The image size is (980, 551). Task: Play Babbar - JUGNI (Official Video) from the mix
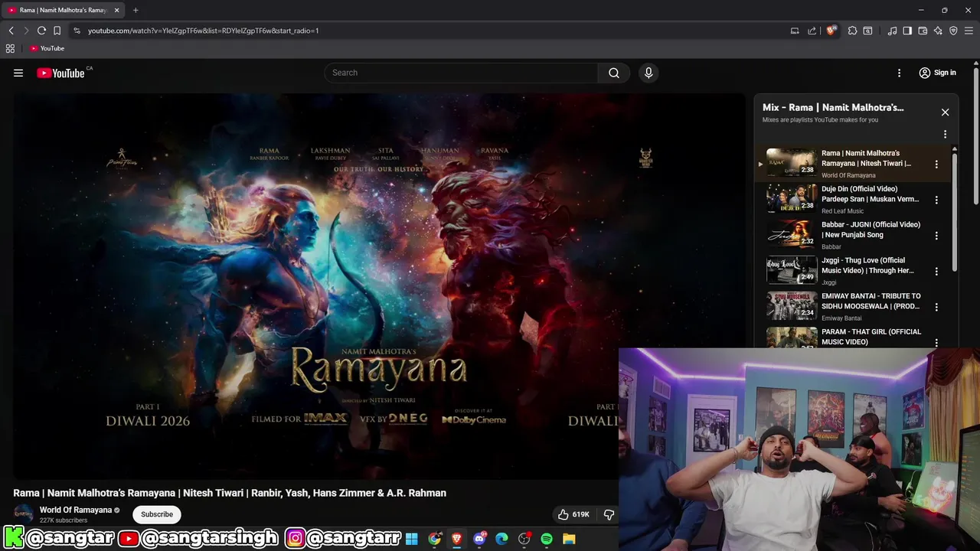pyautogui.click(x=871, y=230)
